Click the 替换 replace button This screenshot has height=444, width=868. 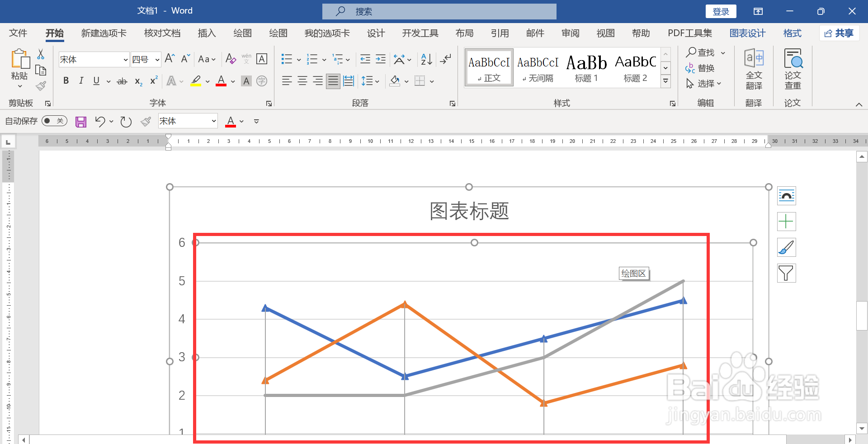click(x=700, y=68)
